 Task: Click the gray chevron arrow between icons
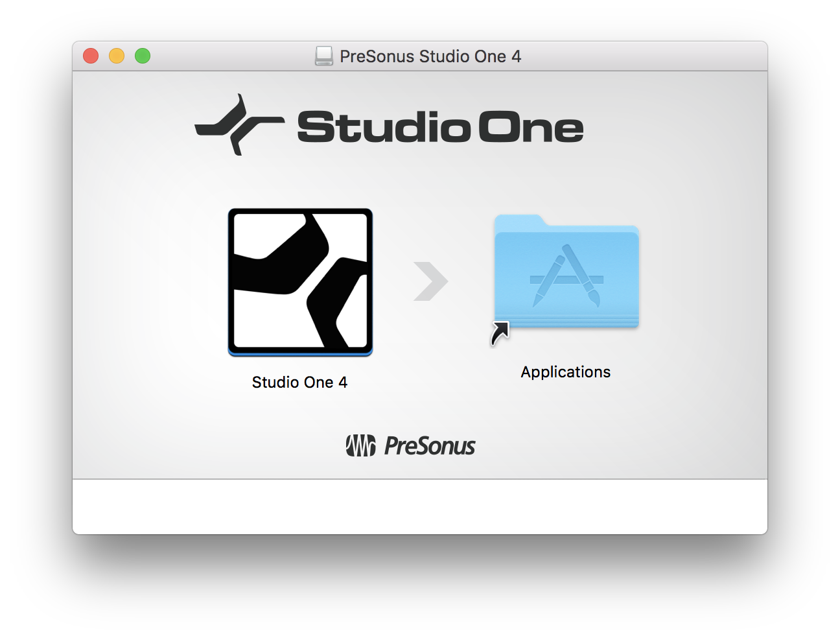pos(431,281)
